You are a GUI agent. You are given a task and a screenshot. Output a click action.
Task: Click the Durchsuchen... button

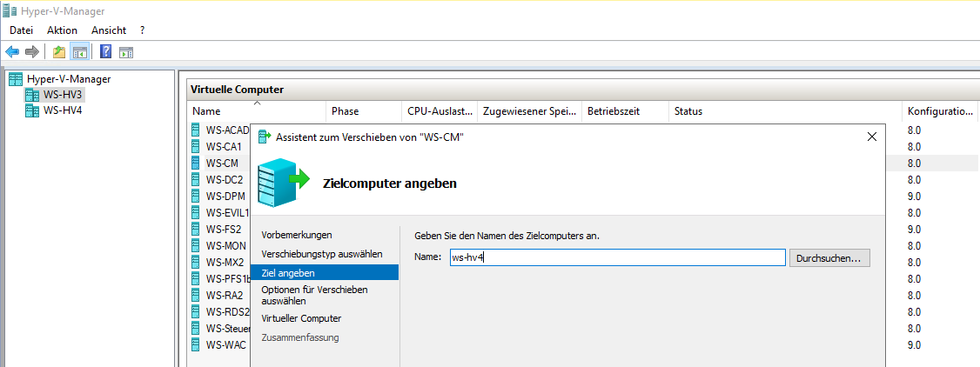[829, 257]
